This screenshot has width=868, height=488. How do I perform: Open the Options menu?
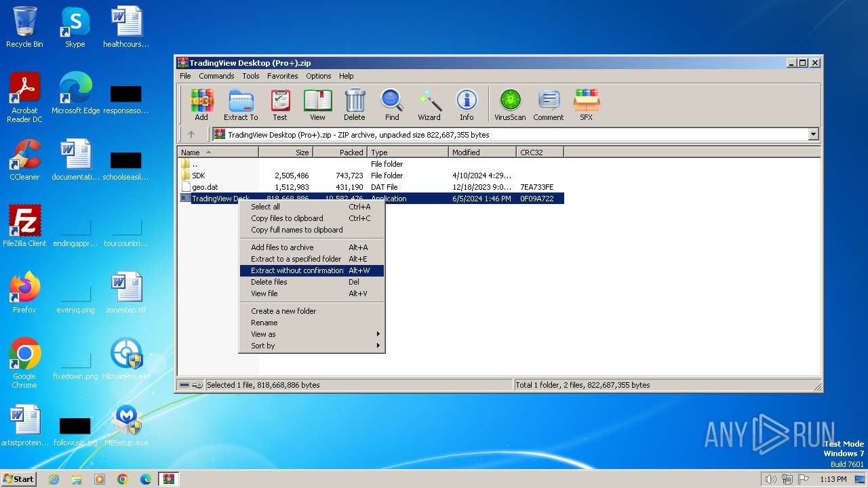point(319,76)
